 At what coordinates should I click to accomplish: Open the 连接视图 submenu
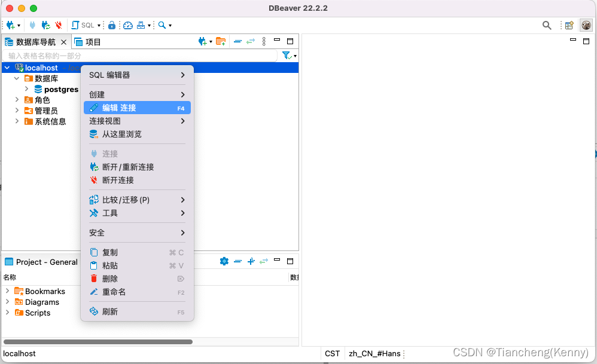coord(137,121)
